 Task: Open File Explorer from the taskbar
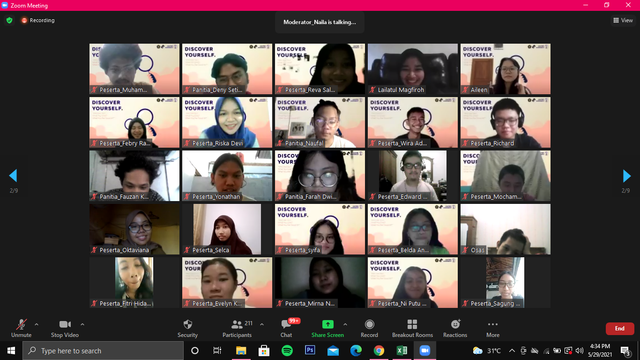point(241,351)
